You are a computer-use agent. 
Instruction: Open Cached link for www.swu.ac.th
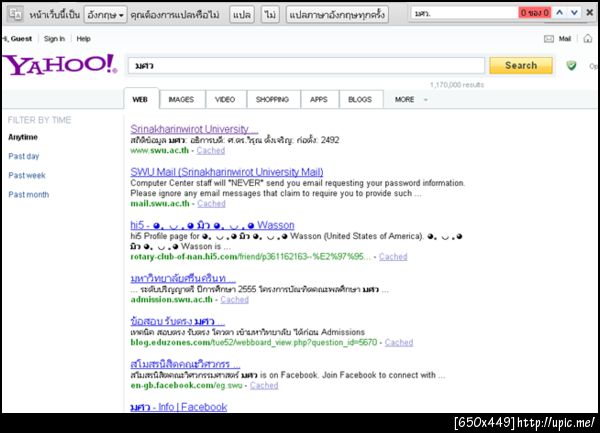(211, 150)
